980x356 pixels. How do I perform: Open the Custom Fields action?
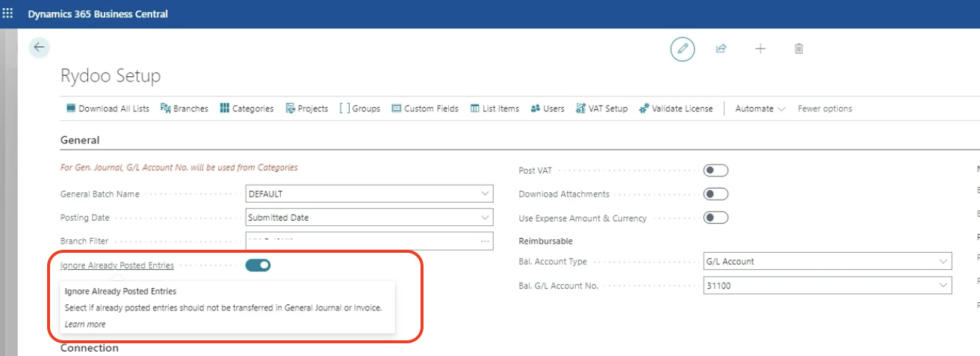(x=425, y=108)
